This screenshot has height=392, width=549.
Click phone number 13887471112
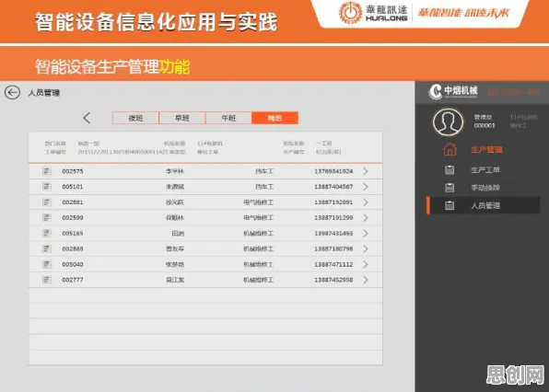click(x=333, y=264)
